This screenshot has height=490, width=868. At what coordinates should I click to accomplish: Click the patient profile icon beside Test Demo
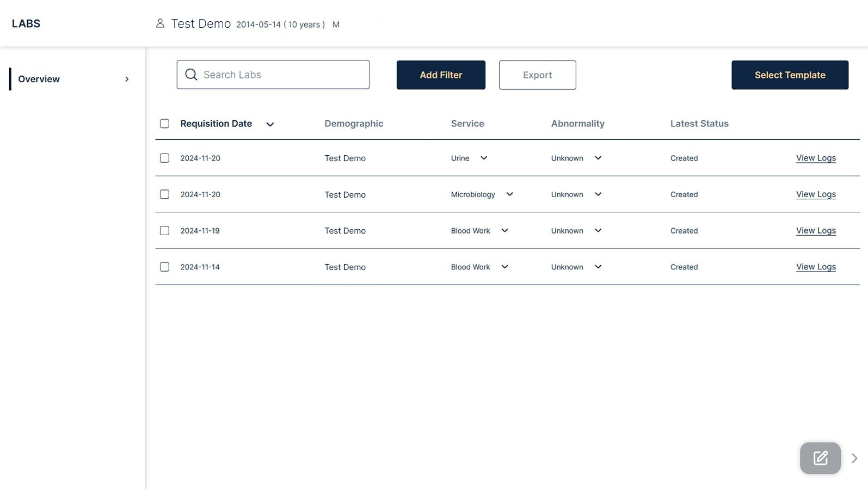(x=160, y=23)
